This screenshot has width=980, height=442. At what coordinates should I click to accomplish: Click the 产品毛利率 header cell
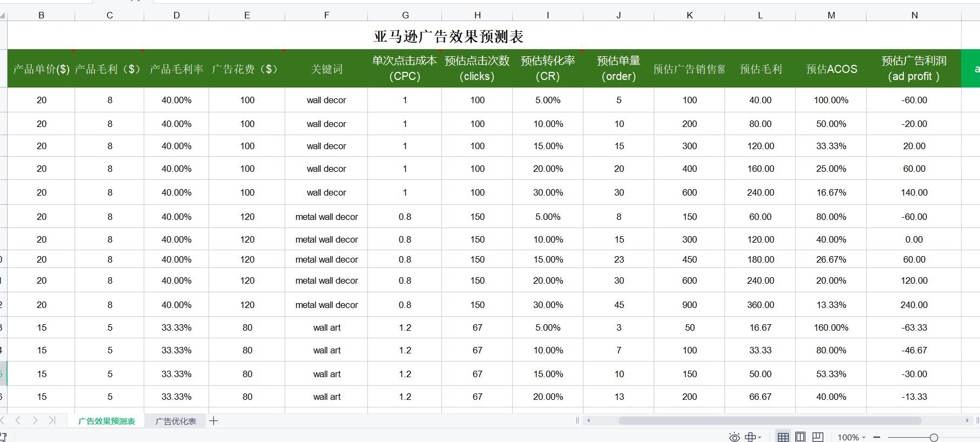[x=177, y=69]
